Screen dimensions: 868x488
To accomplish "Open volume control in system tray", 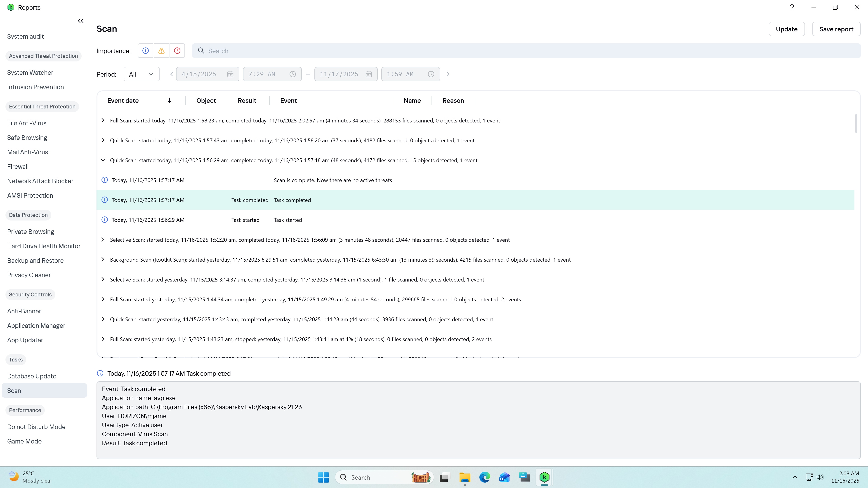I will (820, 477).
